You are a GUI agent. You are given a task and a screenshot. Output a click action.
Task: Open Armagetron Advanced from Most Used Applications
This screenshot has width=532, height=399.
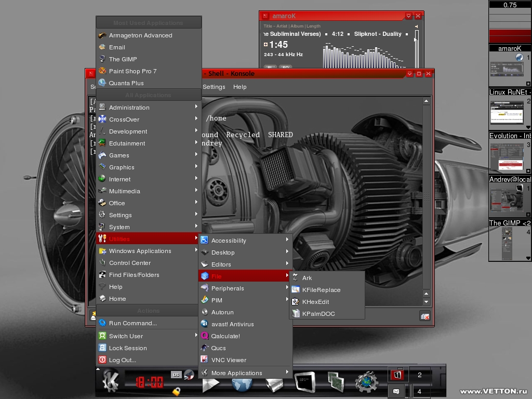click(x=140, y=35)
